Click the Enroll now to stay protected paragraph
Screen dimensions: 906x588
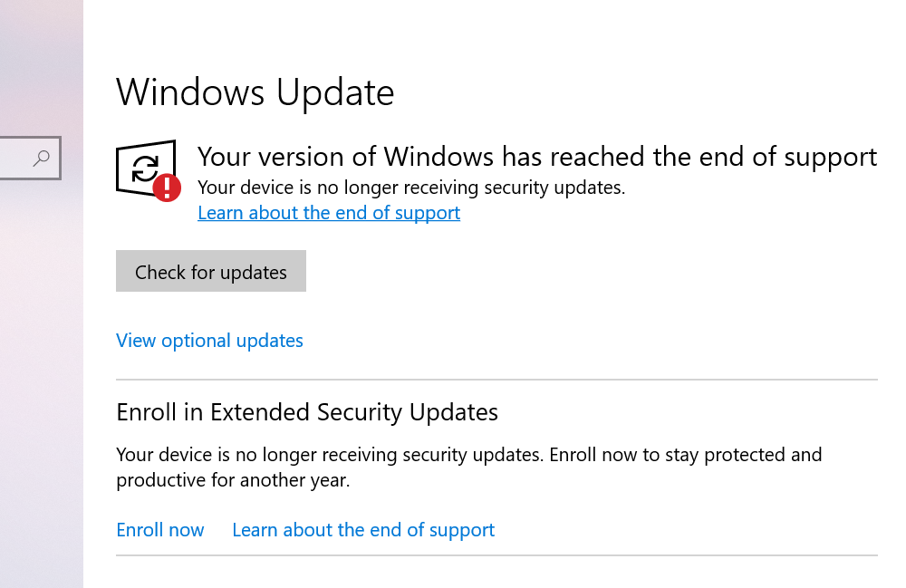pyautogui.click(x=468, y=467)
